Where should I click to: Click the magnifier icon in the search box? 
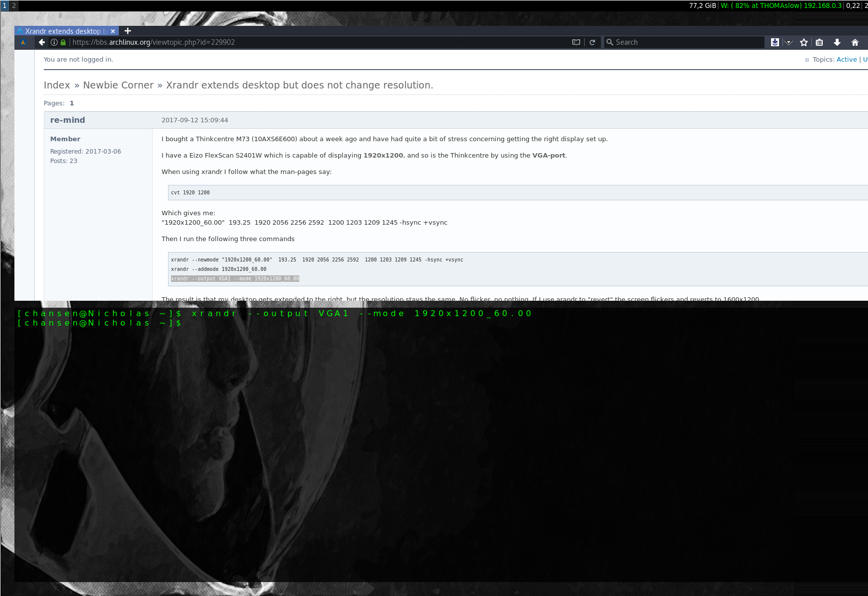tap(609, 42)
